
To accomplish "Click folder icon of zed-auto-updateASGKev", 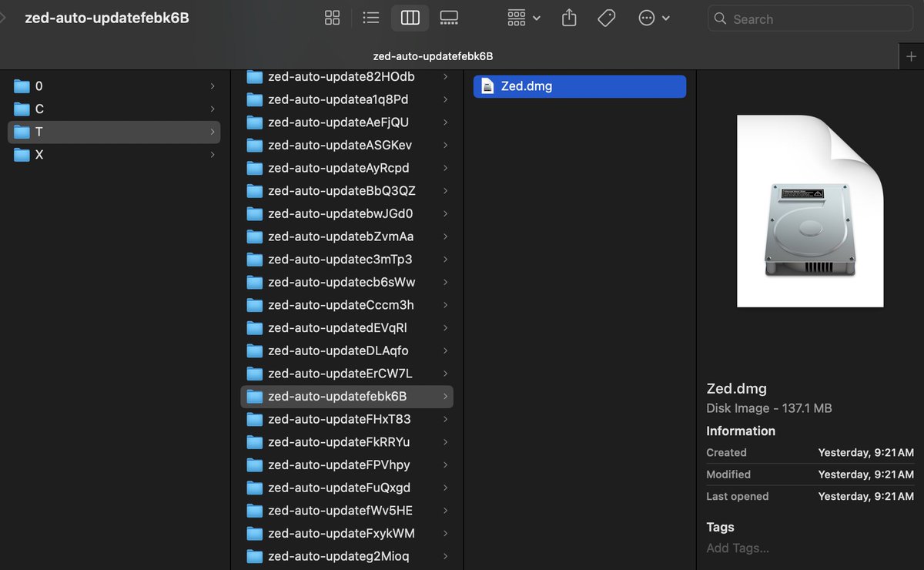I will (255, 145).
